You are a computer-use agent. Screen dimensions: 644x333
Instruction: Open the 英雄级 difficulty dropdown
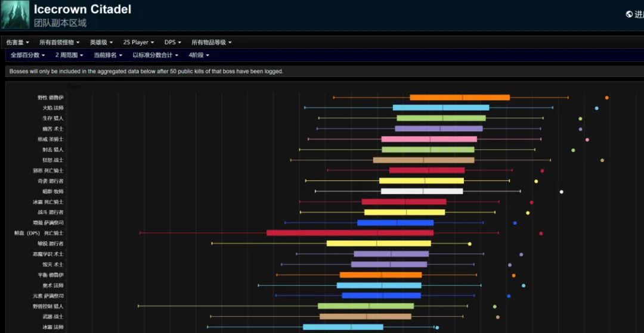101,42
